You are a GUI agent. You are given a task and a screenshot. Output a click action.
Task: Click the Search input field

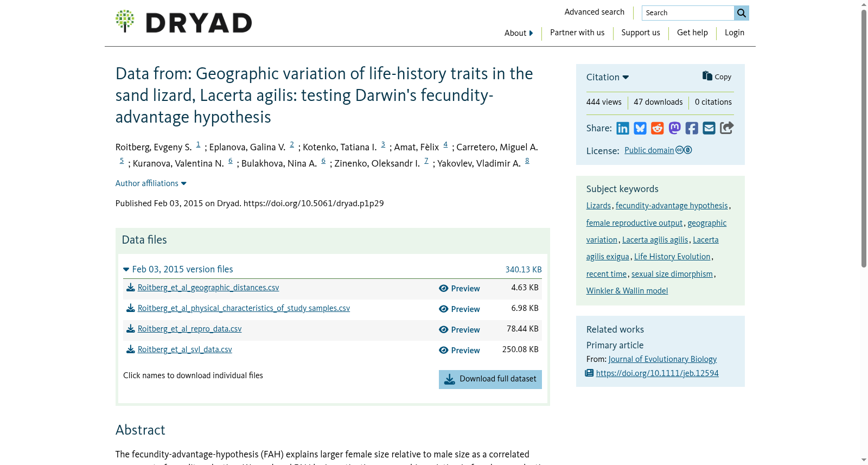(x=688, y=13)
